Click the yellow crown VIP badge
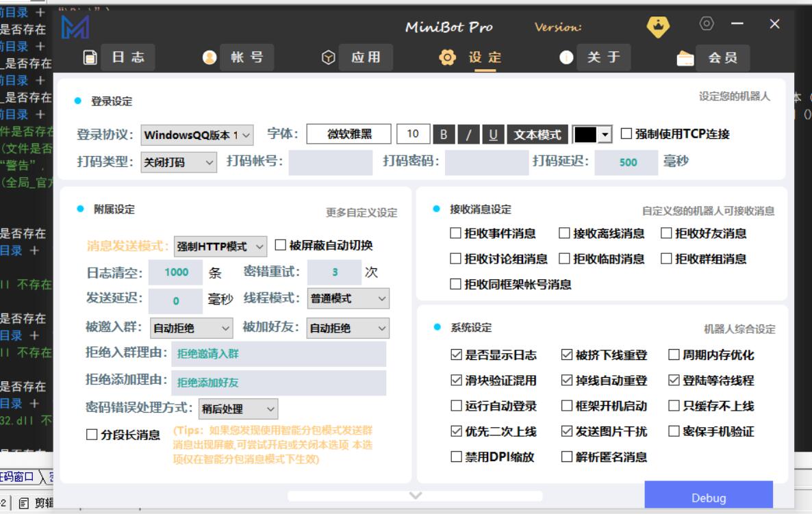The image size is (812, 514). point(658,27)
